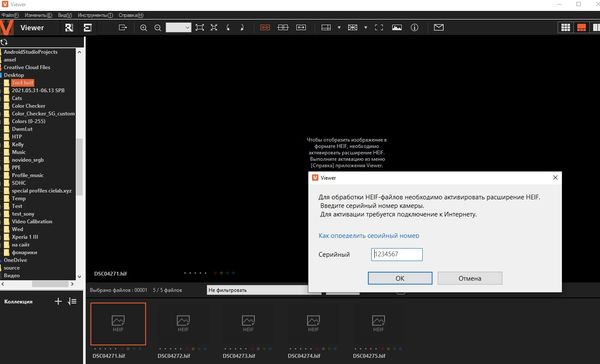
Task: Open the Инструменты menu
Action: (95, 15)
